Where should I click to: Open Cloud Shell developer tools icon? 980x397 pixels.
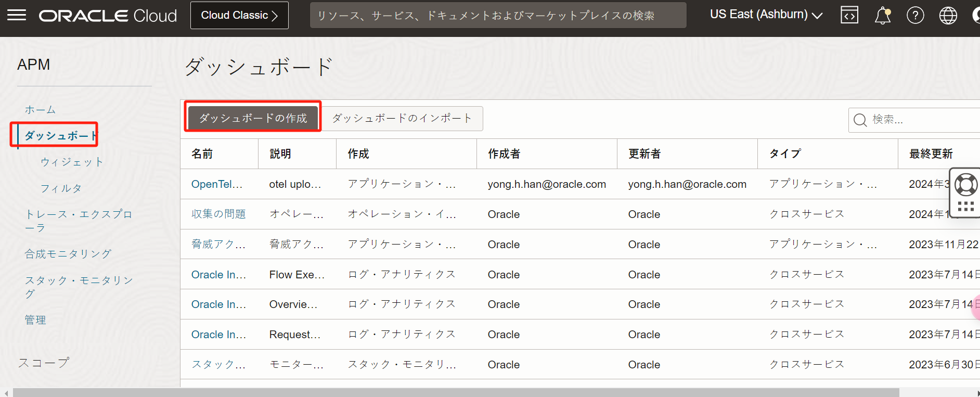click(849, 16)
